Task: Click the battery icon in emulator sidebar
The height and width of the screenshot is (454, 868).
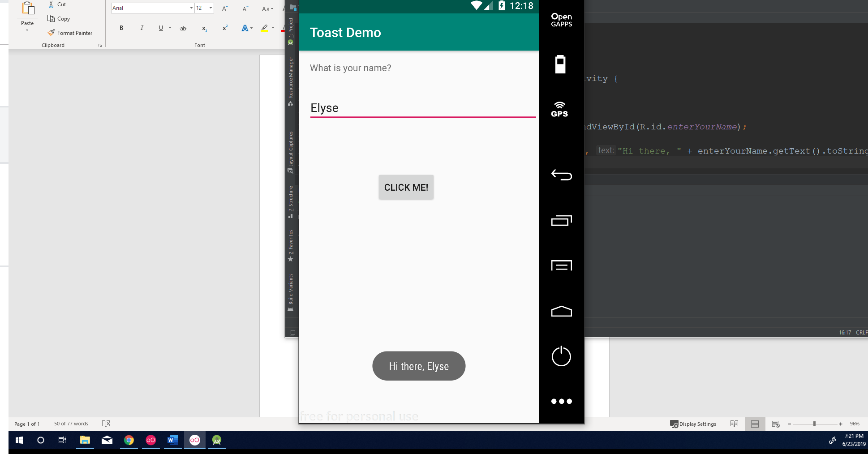Action: pos(560,64)
